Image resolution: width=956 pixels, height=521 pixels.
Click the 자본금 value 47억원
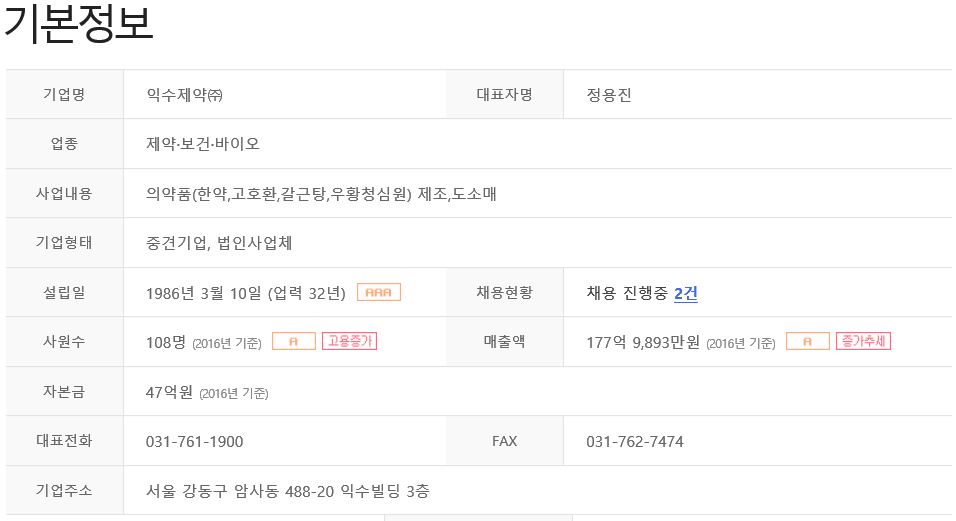169,392
